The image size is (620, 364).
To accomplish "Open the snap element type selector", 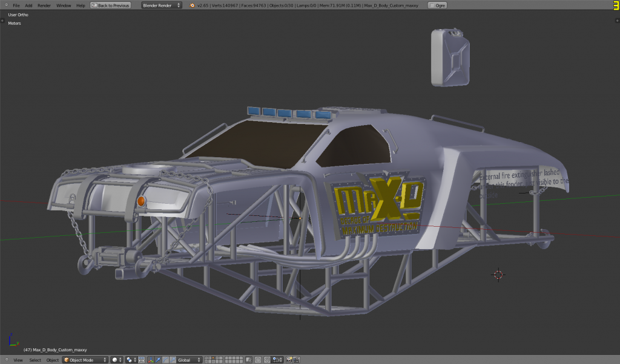I will click(x=277, y=360).
